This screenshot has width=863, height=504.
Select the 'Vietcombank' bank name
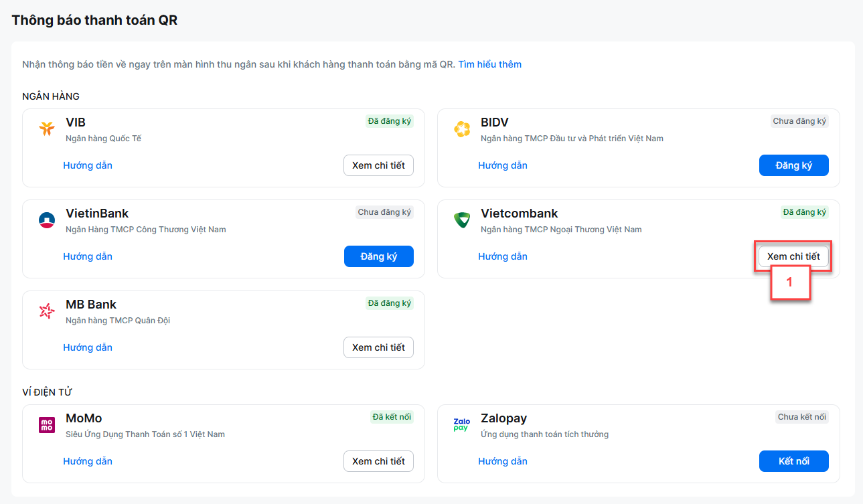coord(520,214)
